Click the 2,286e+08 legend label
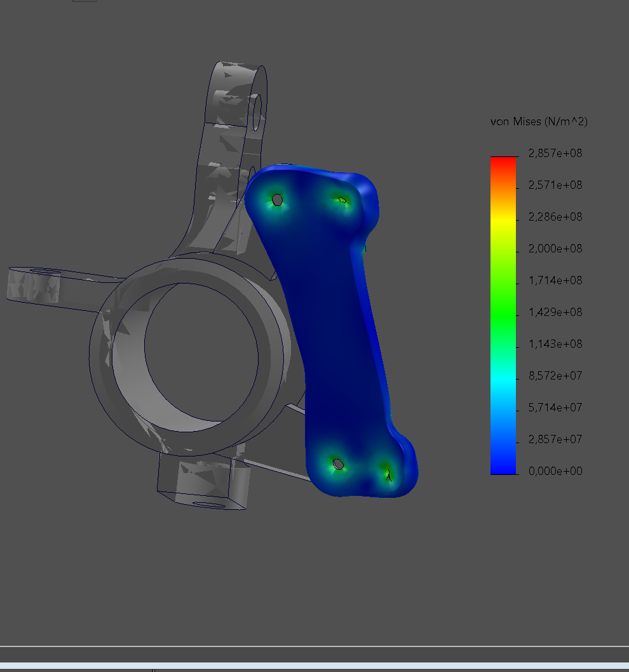 555,217
